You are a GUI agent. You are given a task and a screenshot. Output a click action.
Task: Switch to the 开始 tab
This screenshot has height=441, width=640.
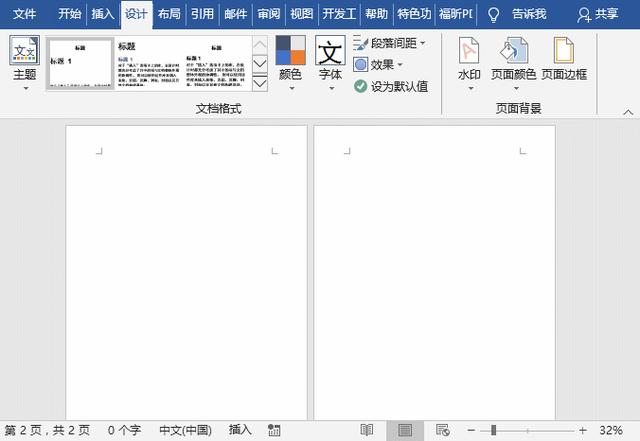[70, 14]
